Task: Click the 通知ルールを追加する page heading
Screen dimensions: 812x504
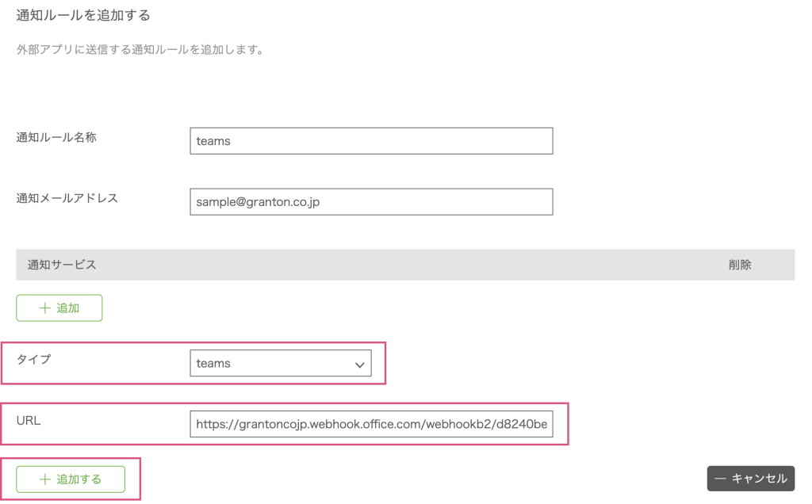Action: [83, 15]
